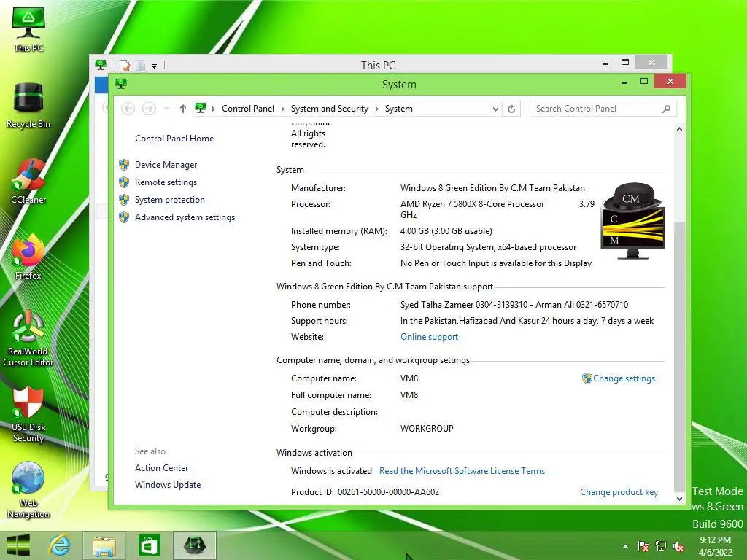Viewport: 747px width, 560px height.
Task: Launch CCleaner from the desktop
Action: (28, 181)
